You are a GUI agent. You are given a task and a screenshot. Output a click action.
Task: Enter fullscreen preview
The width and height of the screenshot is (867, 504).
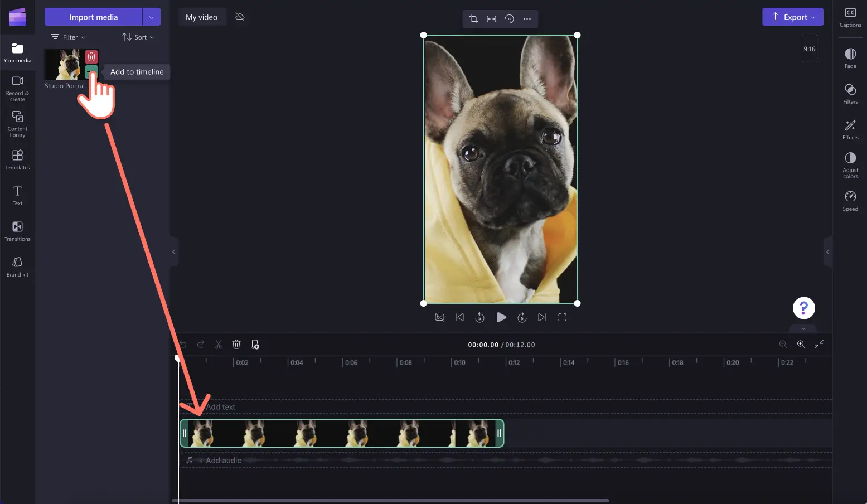click(x=562, y=317)
